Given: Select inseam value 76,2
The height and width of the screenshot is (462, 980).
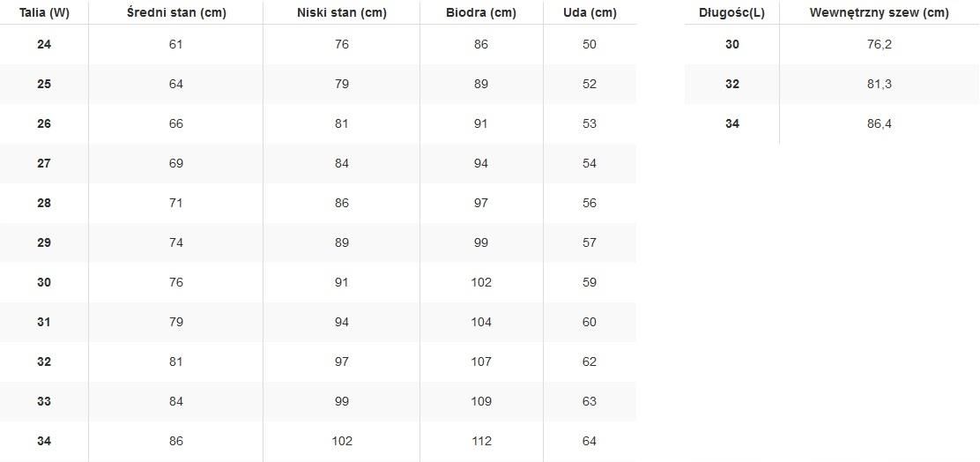Looking at the screenshot, I should click(x=879, y=44).
